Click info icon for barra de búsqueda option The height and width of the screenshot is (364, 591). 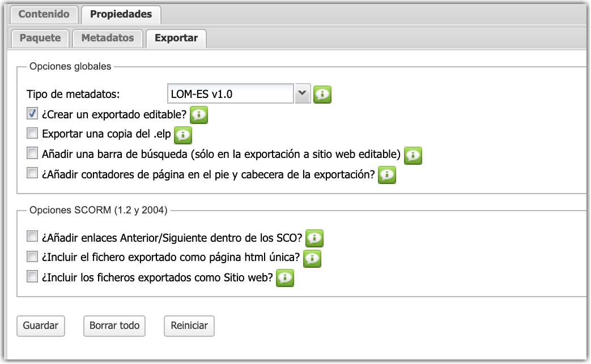coord(414,155)
